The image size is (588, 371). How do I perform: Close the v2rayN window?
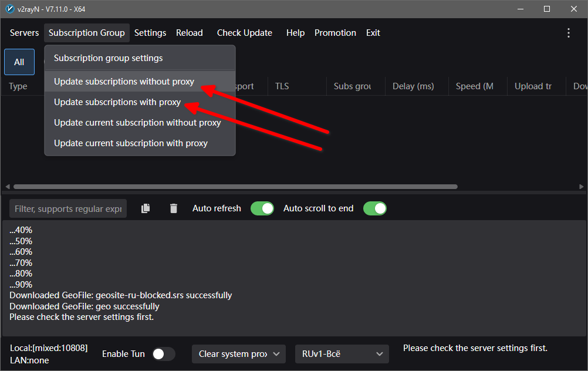point(574,9)
